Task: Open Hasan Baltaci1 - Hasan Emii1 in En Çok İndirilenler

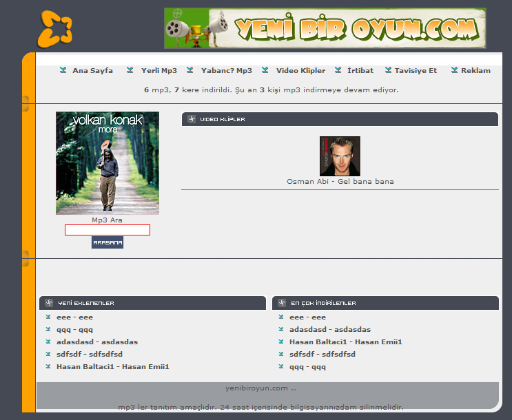Action: coord(346,342)
